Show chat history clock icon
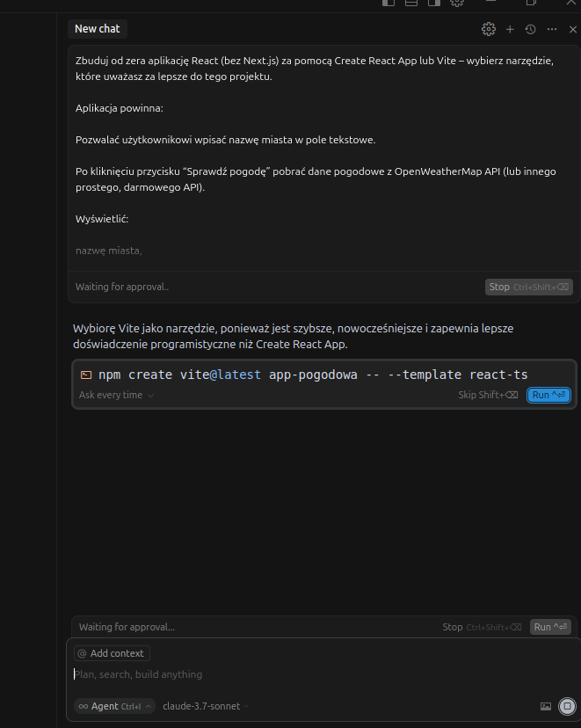 click(530, 29)
